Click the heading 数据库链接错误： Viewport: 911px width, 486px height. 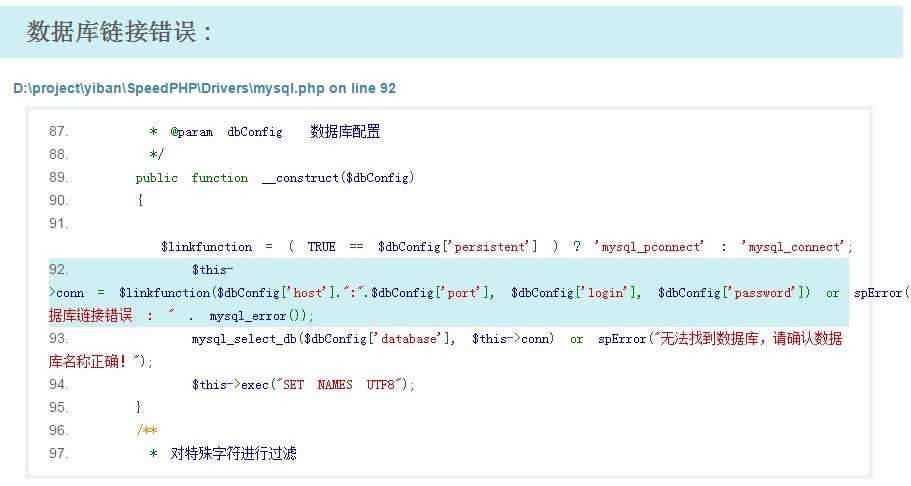click(x=119, y=31)
